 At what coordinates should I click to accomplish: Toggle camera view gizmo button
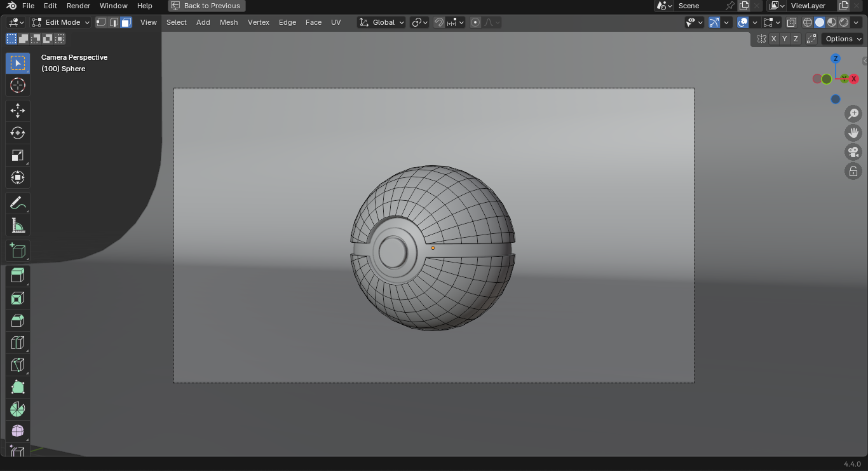pos(853,152)
